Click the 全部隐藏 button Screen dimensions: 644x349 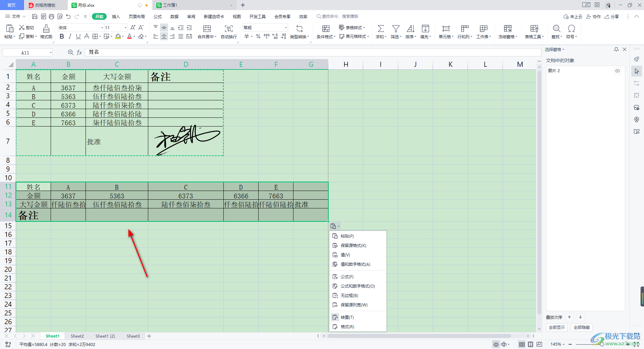coord(582,327)
